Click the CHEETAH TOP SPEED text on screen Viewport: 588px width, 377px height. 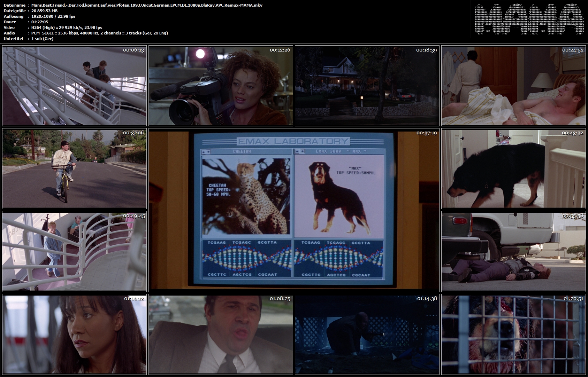tap(218, 190)
